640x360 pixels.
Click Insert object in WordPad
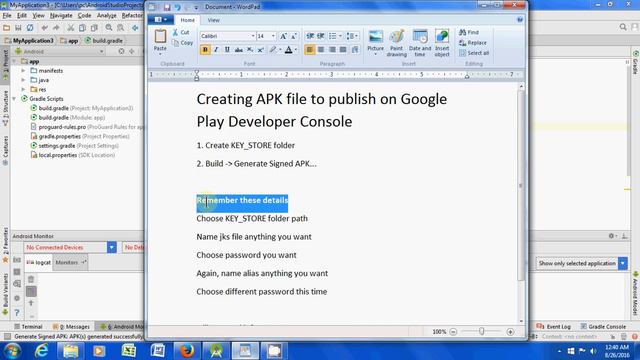point(442,43)
